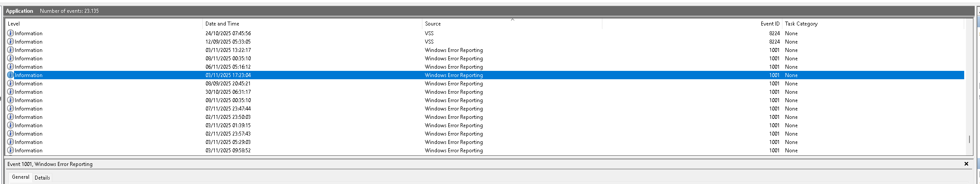
Task: Click the 'Number of events: 23.135' text
Action: pos(69,11)
